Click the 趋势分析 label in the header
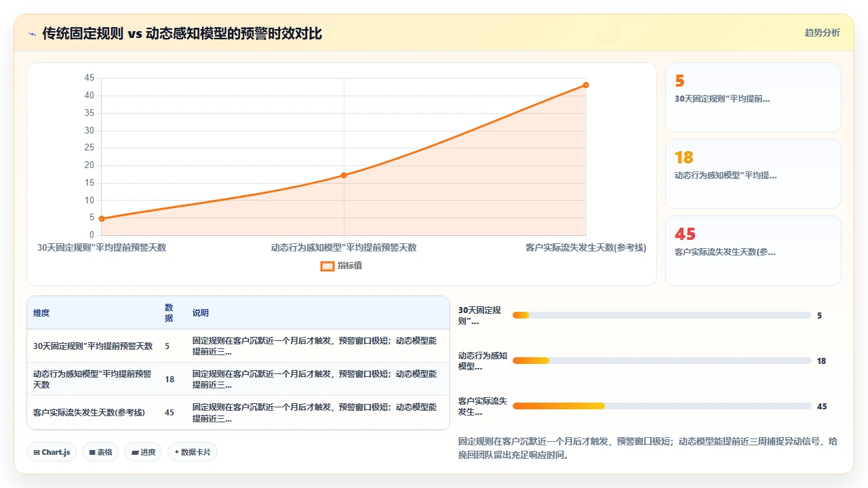The height and width of the screenshot is (488, 868). click(822, 33)
